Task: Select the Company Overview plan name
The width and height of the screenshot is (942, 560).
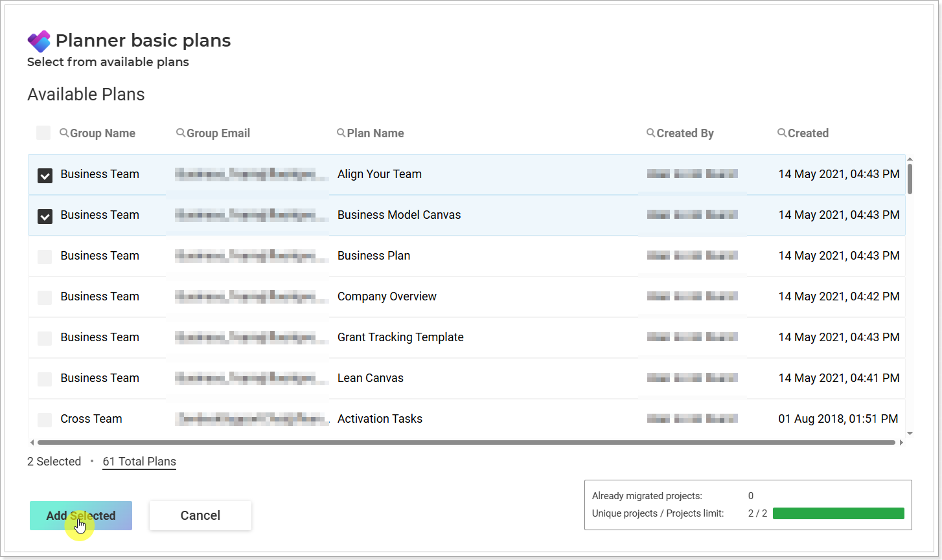Action: (387, 297)
